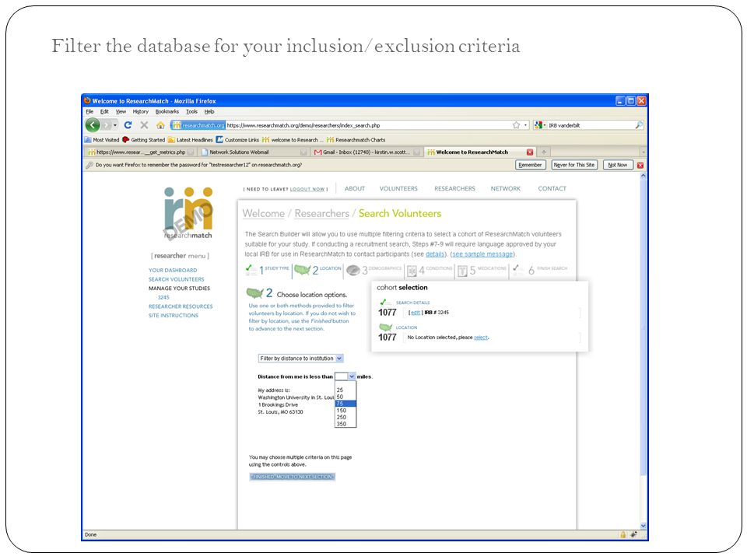747x560 pixels.
Task: Open the File menu
Action: [x=89, y=111]
